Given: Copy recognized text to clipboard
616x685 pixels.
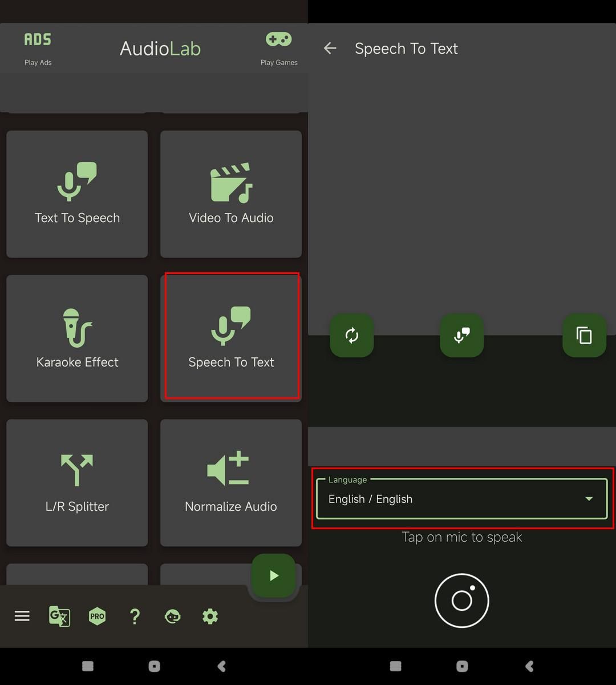Looking at the screenshot, I should click(x=584, y=335).
